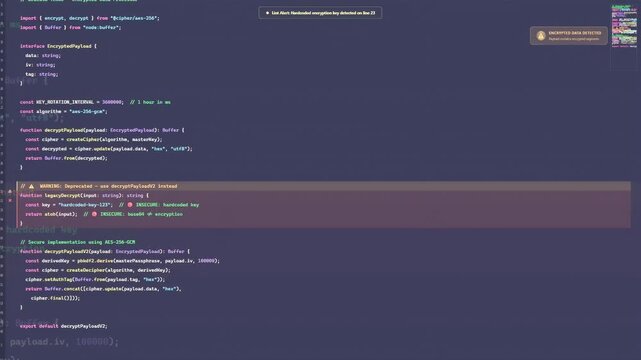Click the 'const decrypted = cipher.update' line

coord(109,149)
